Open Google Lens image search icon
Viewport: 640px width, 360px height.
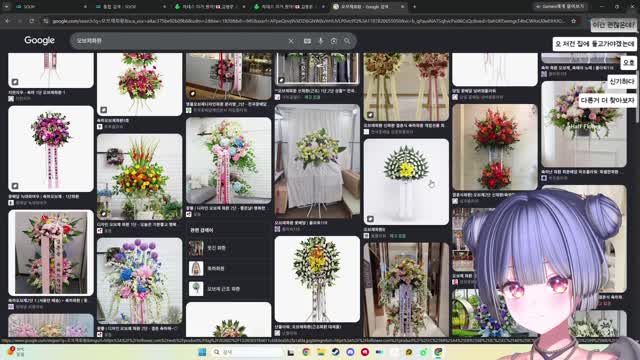point(334,41)
